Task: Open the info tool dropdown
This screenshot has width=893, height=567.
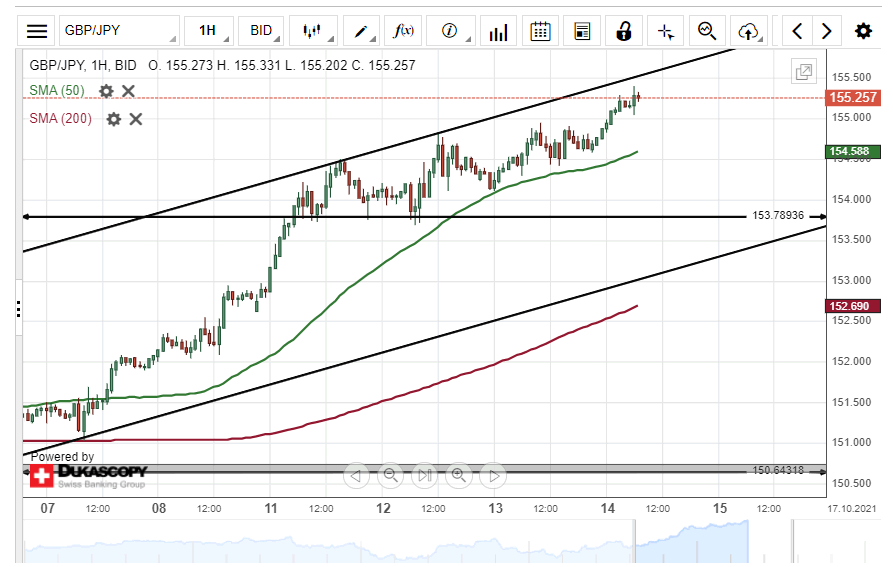Action: (x=450, y=31)
